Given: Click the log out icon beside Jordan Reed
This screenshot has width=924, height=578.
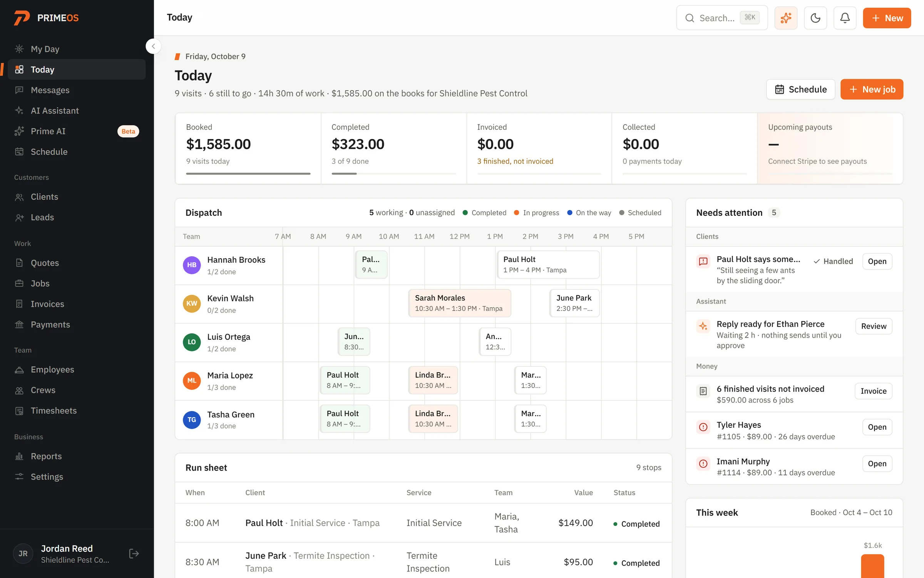Looking at the screenshot, I should click(134, 554).
